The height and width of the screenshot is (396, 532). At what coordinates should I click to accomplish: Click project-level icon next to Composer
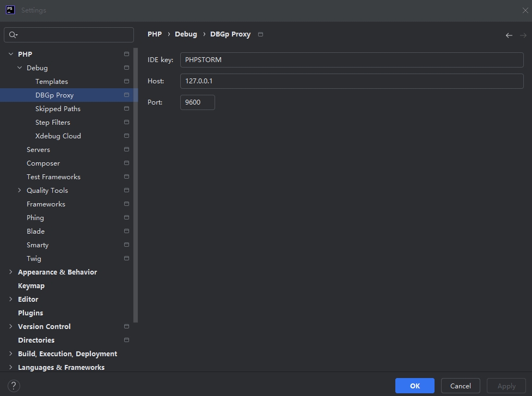[x=126, y=163]
